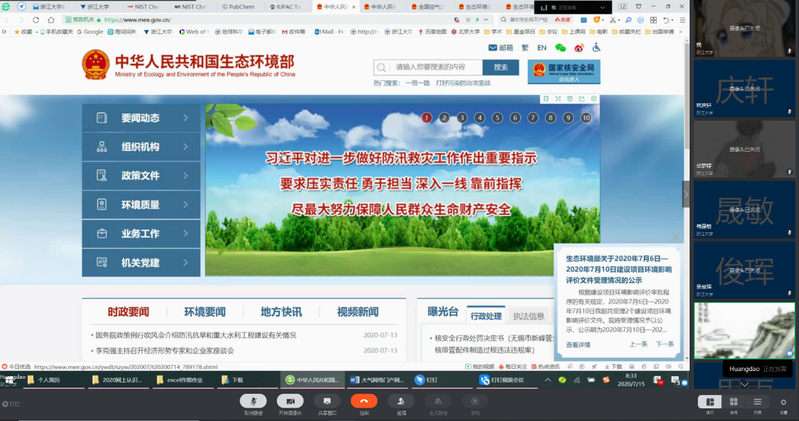The height and width of the screenshot is (421, 799).
Task: Select the speaker view layout icon
Action: pyautogui.click(x=709, y=402)
